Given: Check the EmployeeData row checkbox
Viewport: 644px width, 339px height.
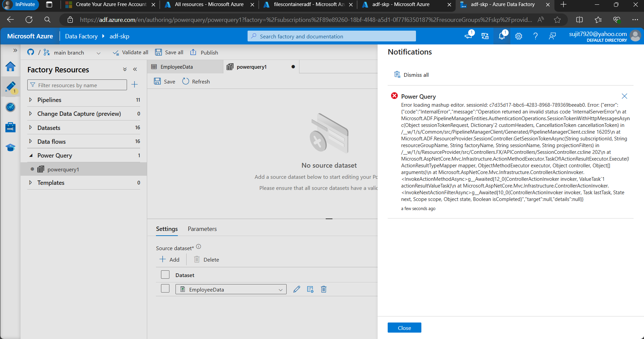Looking at the screenshot, I should pos(165,289).
